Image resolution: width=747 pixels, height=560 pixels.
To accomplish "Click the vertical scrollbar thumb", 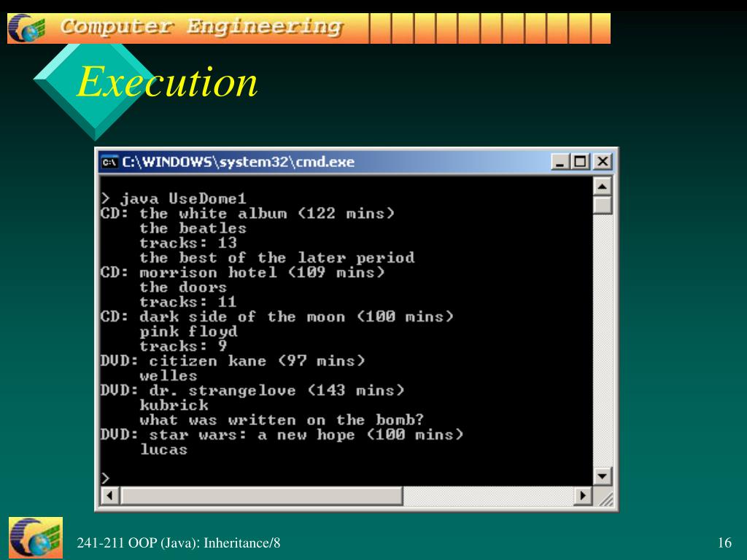I will 602,205.
